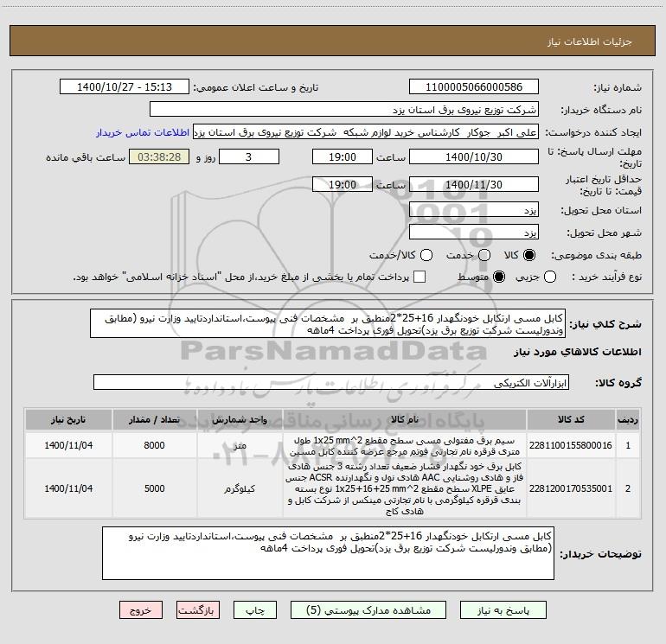Click product code 2281200170535001
Viewport: 666px width, 644px height.
(x=571, y=488)
